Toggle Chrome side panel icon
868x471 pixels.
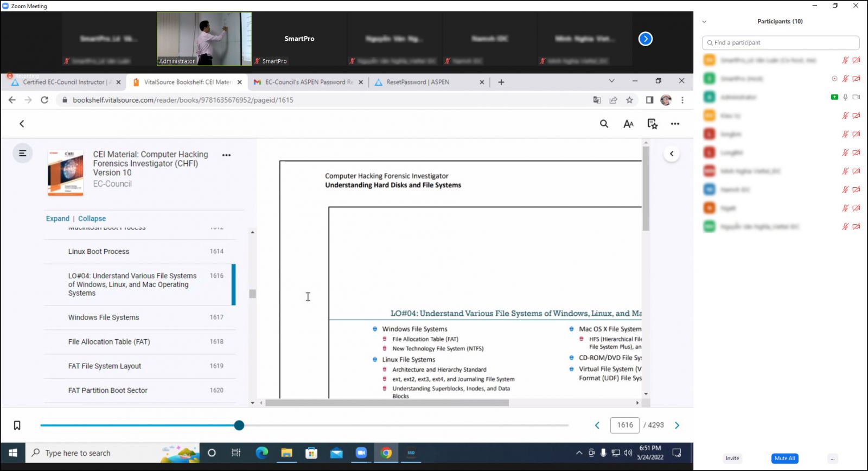coord(649,100)
